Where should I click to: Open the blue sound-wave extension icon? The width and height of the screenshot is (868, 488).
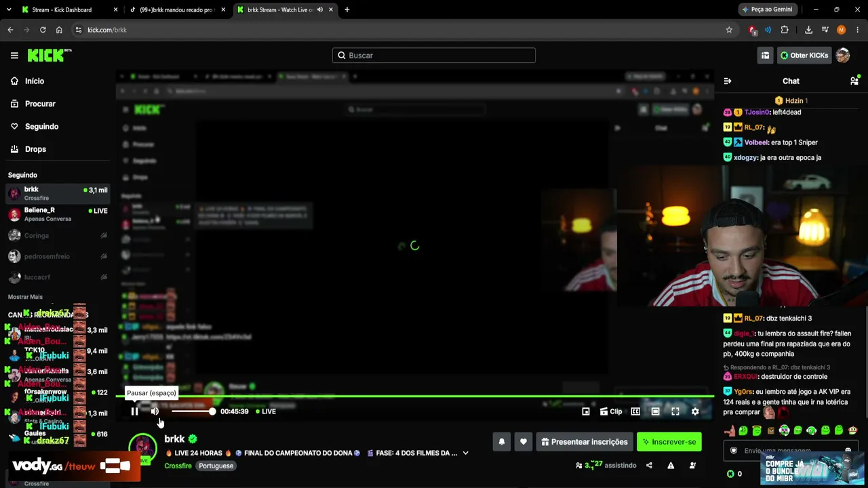coord(768,30)
